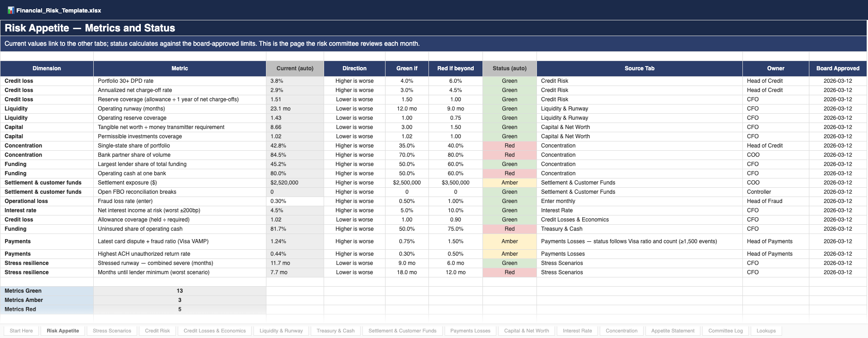Viewport: 868px width, 338px height.
Task: Open the Start Here tab
Action: tap(21, 331)
